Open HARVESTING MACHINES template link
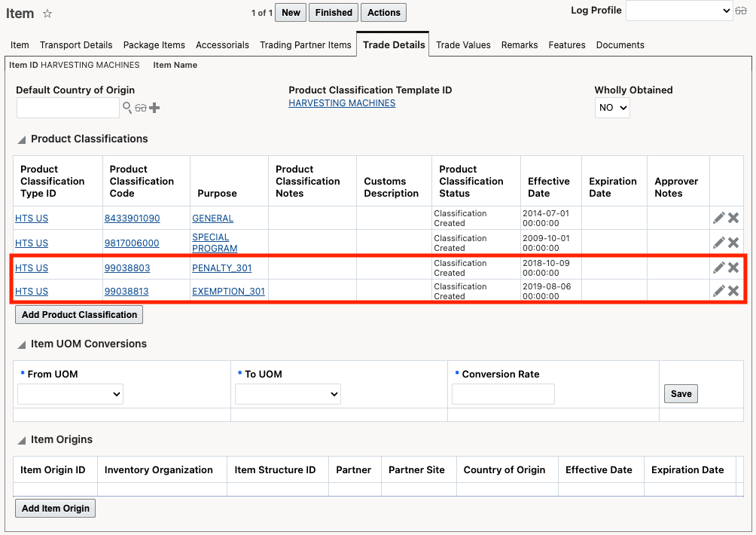This screenshot has width=756, height=535. pos(342,103)
